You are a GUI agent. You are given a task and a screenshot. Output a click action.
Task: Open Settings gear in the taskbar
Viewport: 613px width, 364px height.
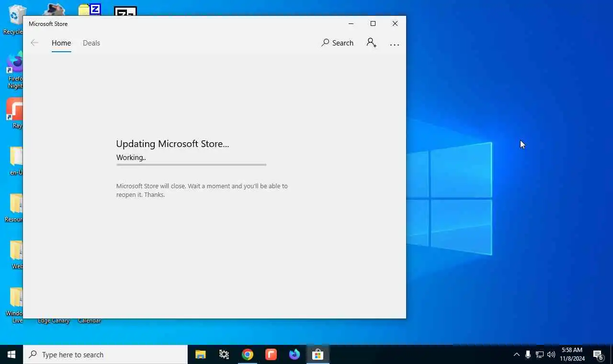(x=224, y=354)
